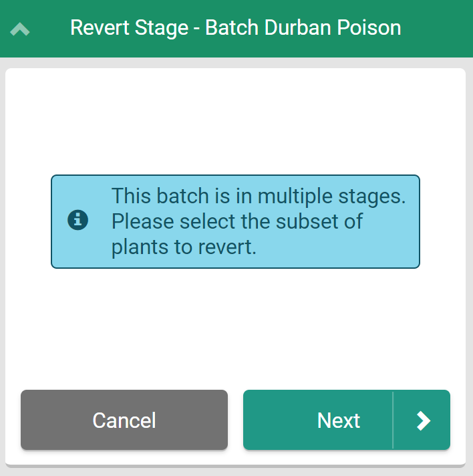Dismiss the dialog using Cancel
Image resolution: width=473 pixels, height=476 pixels.
[124, 420]
